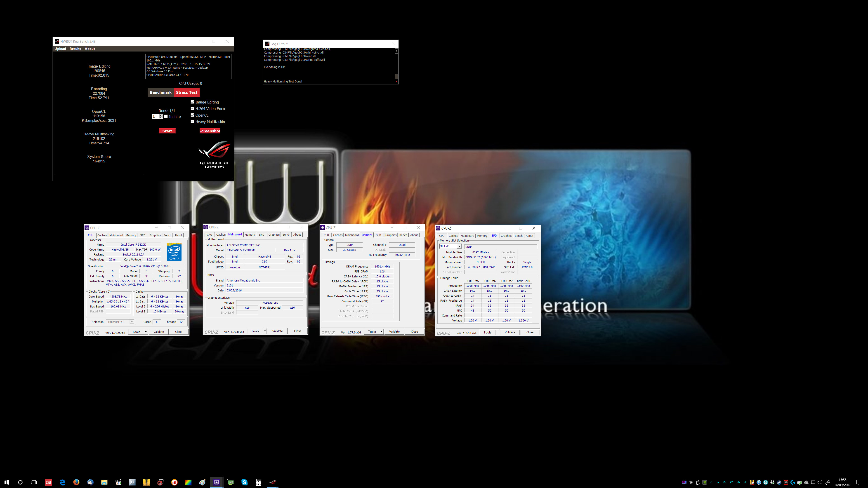Open Calculator from taskbar
This screenshot has height=488, width=868.
point(258,482)
